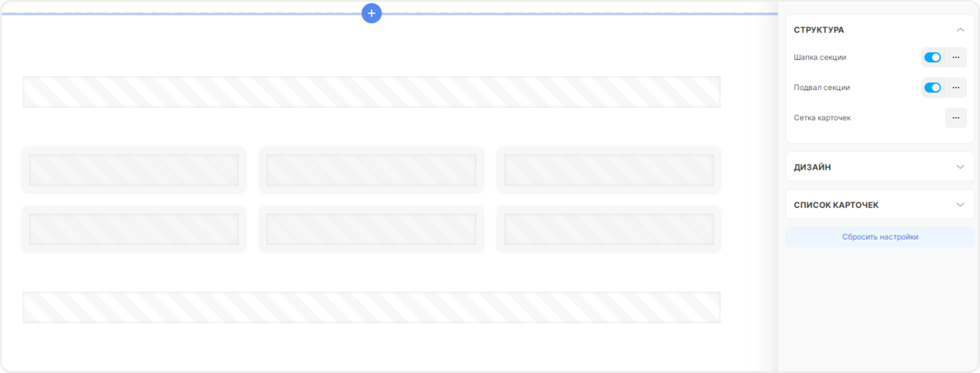Open more options for Сетка карточек
The height and width of the screenshot is (373, 980).
click(x=955, y=118)
